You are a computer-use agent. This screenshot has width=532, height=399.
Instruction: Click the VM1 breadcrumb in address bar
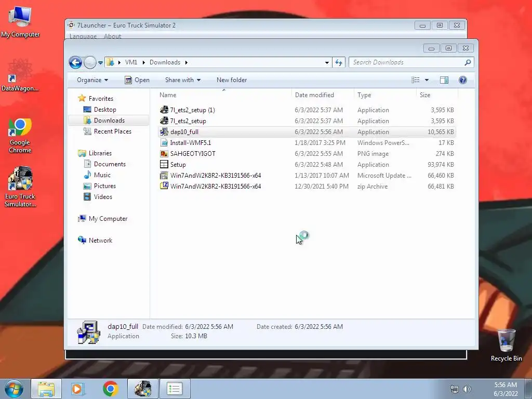tap(131, 62)
